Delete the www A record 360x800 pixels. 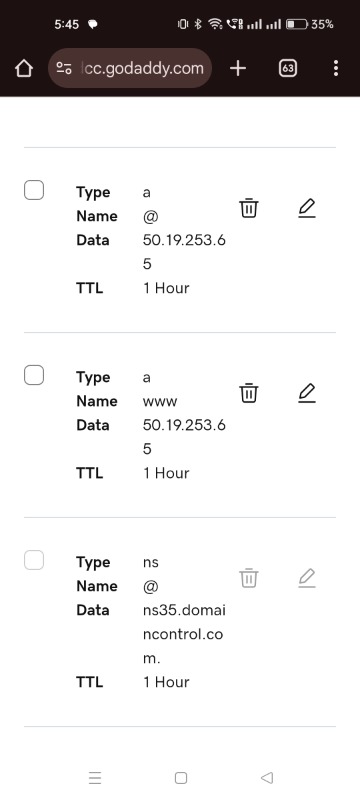pyautogui.click(x=249, y=393)
